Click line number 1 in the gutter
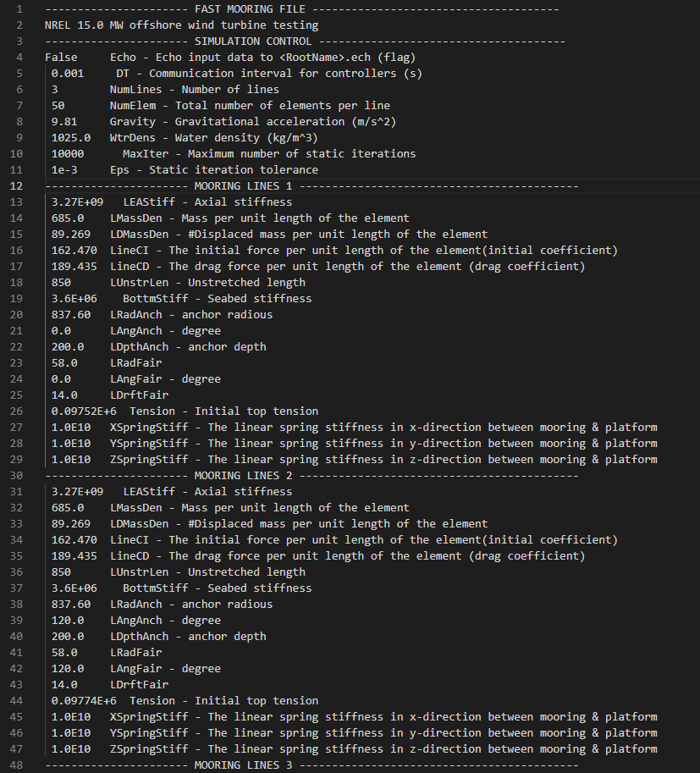The width and height of the screenshot is (700, 773). pos(20,8)
